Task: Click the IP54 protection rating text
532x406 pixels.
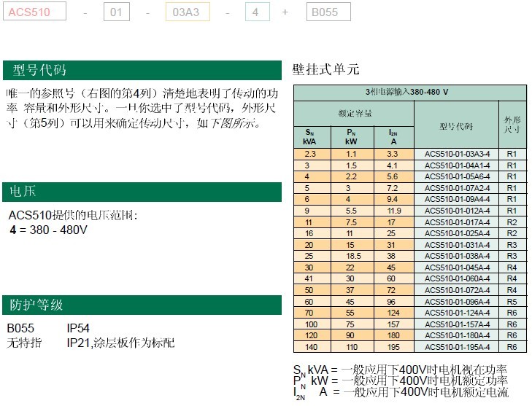Action: pyautogui.click(x=78, y=329)
